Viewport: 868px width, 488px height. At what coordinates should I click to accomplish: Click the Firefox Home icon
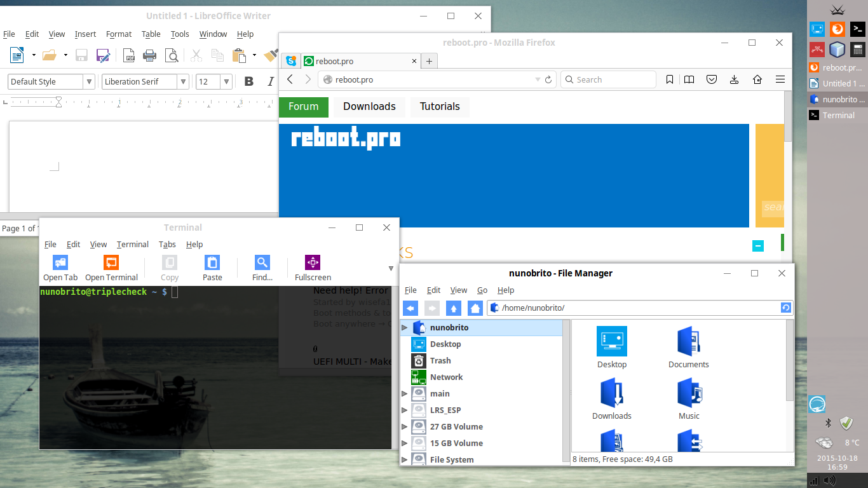(757, 79)
